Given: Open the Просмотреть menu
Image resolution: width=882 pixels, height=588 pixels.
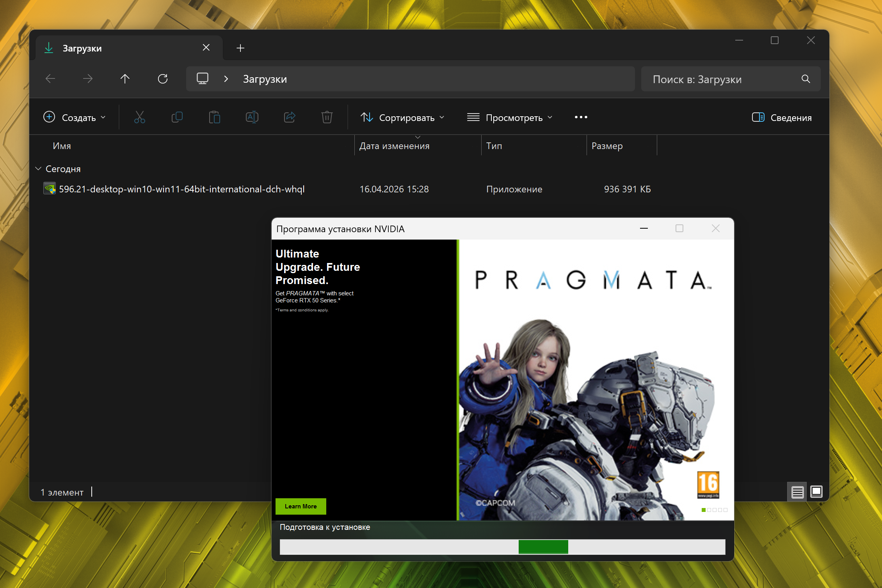Looking at the screenshot, I should (x=510, y=117).
